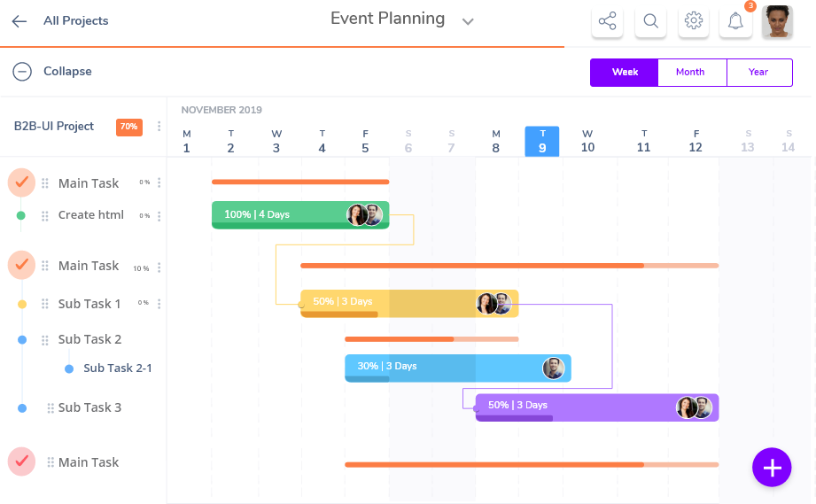The height and width of the screenshot is (504, 816).
Task: Expand the Event Planning project dropdown
Action: pos(468,21)
